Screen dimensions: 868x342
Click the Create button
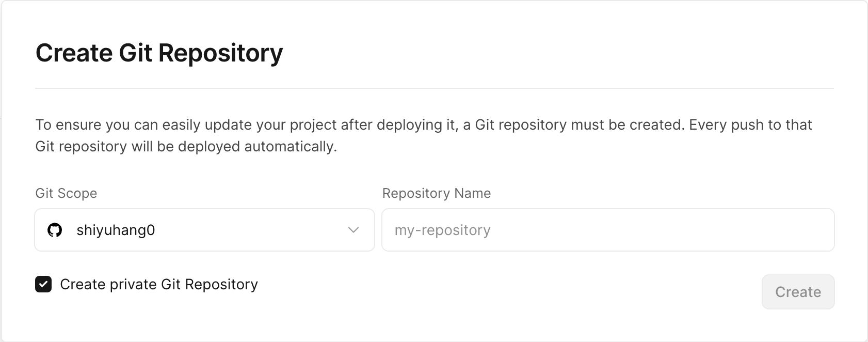coord(798,292)
